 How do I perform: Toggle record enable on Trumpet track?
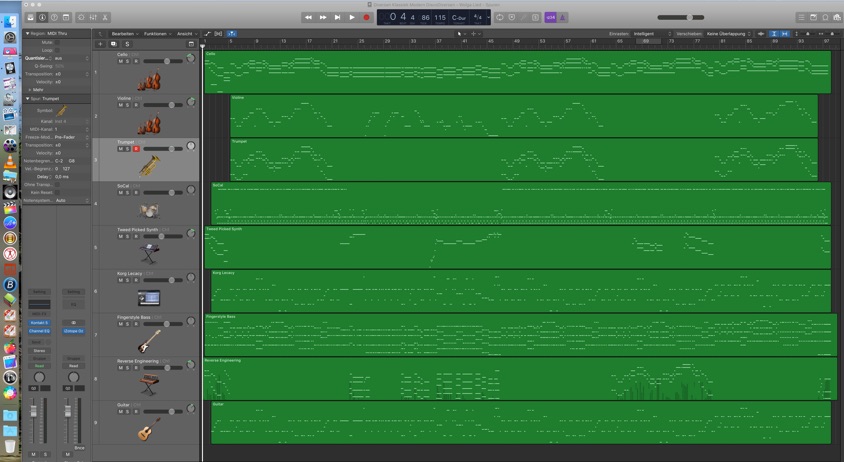point(136,149)
